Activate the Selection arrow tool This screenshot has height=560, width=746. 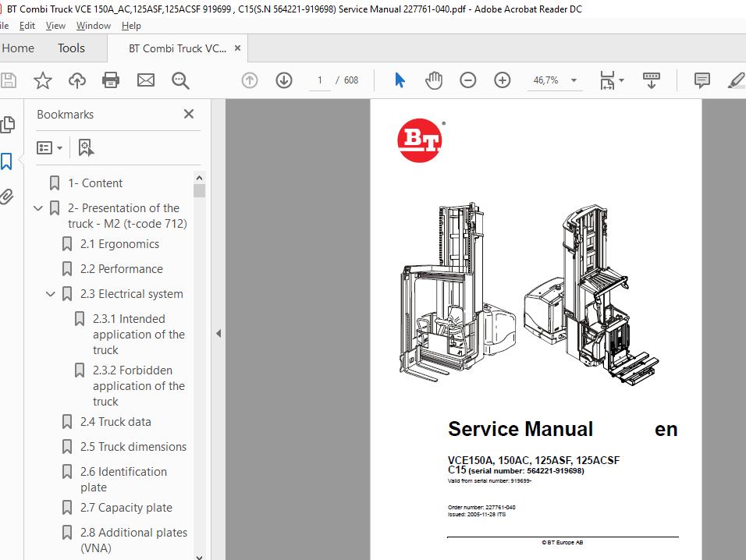coord(400,80)
